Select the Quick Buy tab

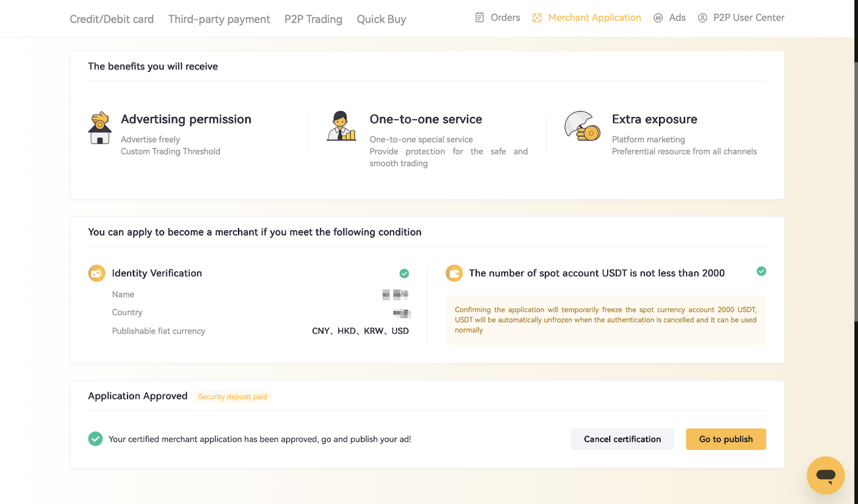(x=381, y=19)
